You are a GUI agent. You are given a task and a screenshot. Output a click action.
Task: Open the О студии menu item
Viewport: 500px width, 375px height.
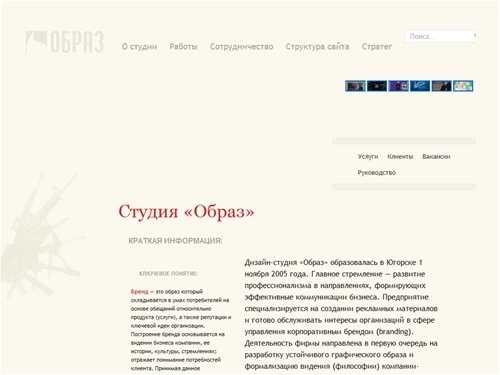(139, 46)
